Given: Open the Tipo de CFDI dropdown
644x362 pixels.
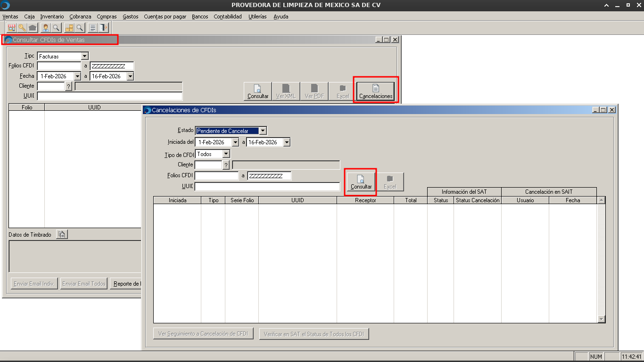Looking at the screenshot, I should [x=226, y=154].
